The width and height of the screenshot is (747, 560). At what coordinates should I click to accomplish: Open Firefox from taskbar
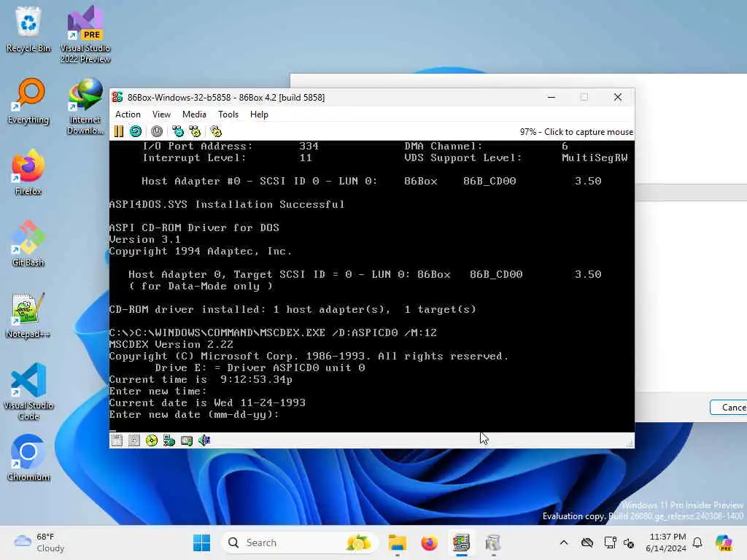429,542
